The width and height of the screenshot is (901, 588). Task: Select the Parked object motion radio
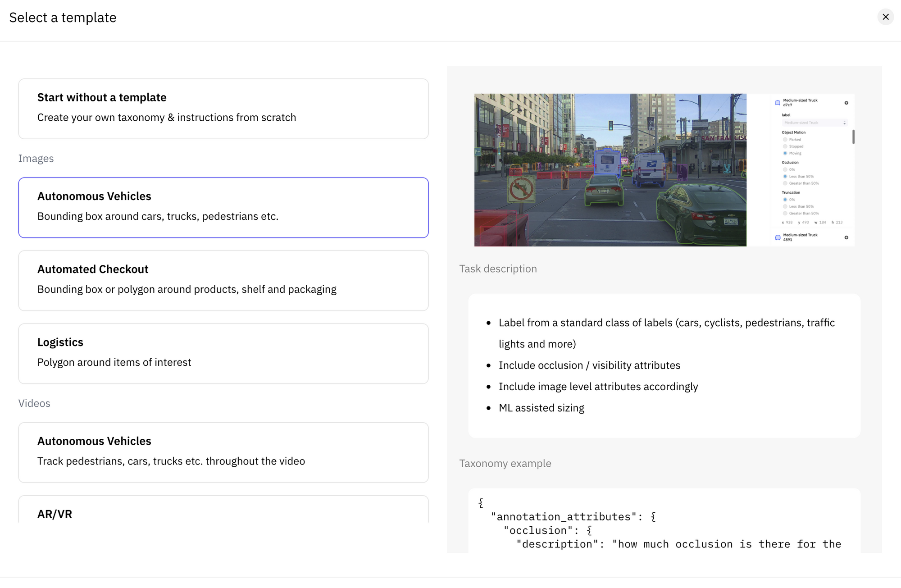pos(785,140)
